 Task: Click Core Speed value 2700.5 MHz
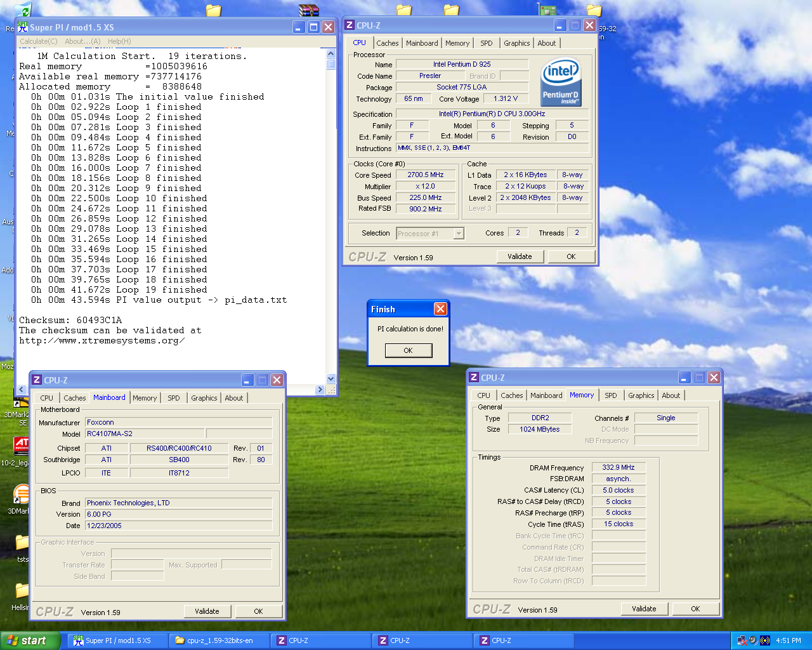pyautogui.click(x=426, y=175)
